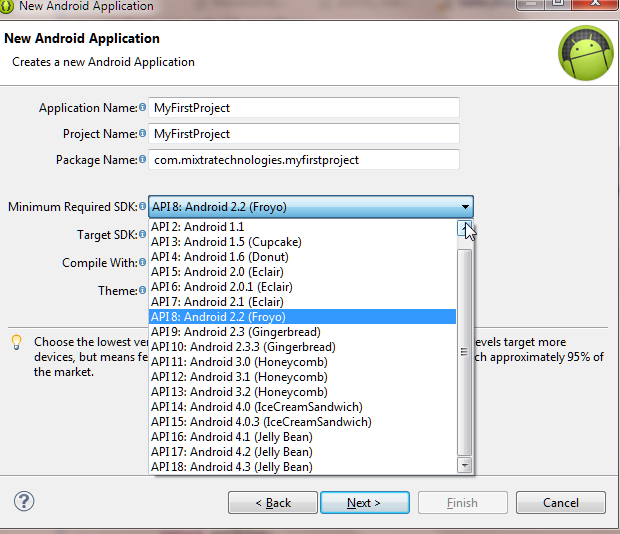Cancel the New Android Application wizard

pos(561,503)
